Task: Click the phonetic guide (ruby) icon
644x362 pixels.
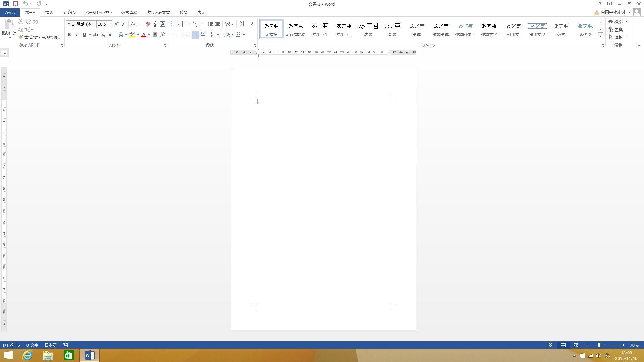Action: tap(155, 24)
